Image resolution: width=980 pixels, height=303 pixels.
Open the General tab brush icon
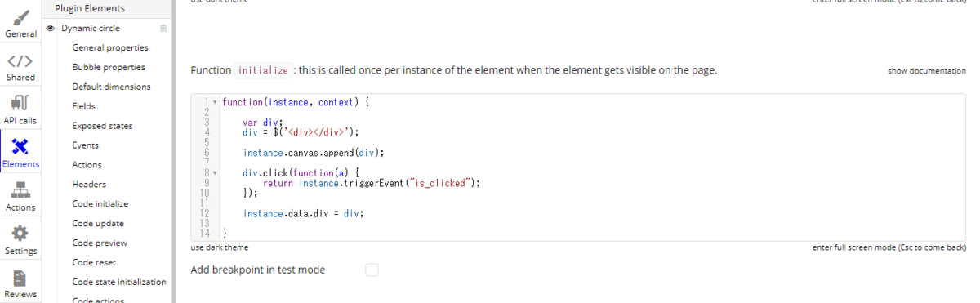click(x=20, y=22)
